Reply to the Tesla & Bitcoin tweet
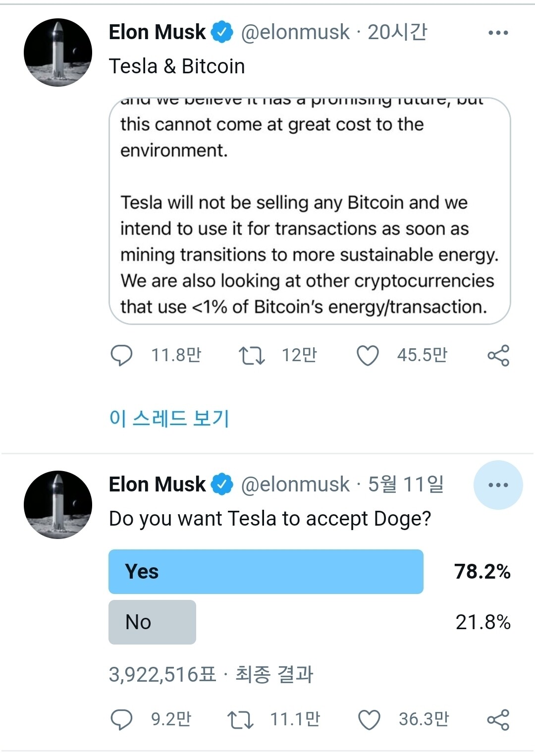Screen dimensions: 535x756 click(121, 355)
